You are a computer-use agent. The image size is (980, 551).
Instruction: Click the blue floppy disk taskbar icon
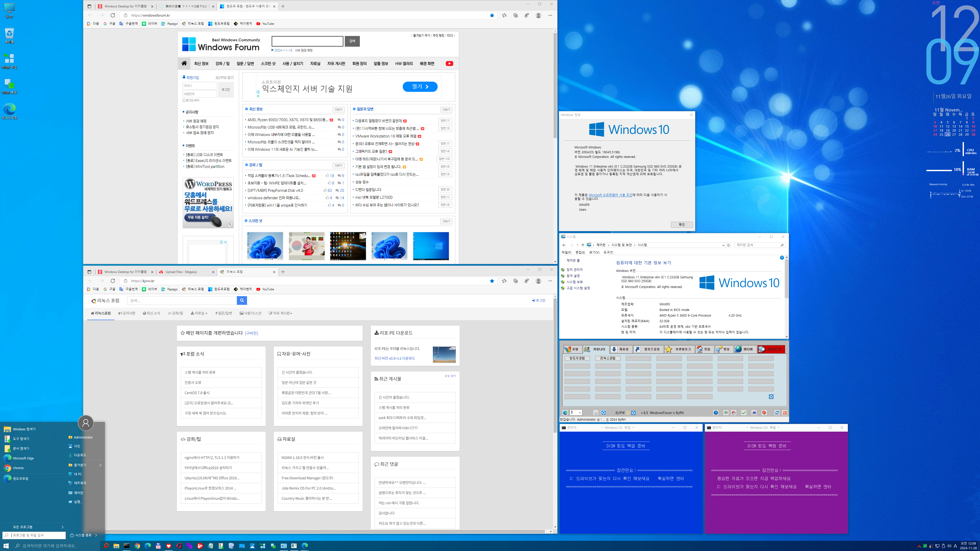(x=158, y=546)
